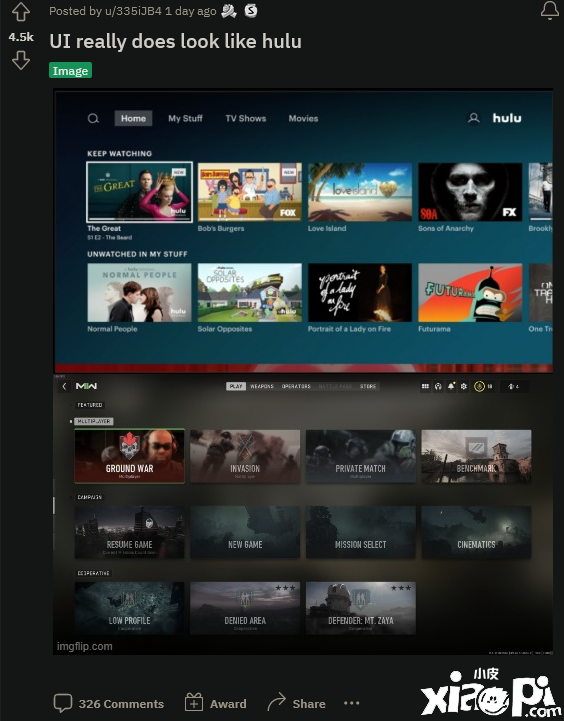Upvote the Reddit post
The height and width of the screenshot is (721, 564).
(21, 12)
